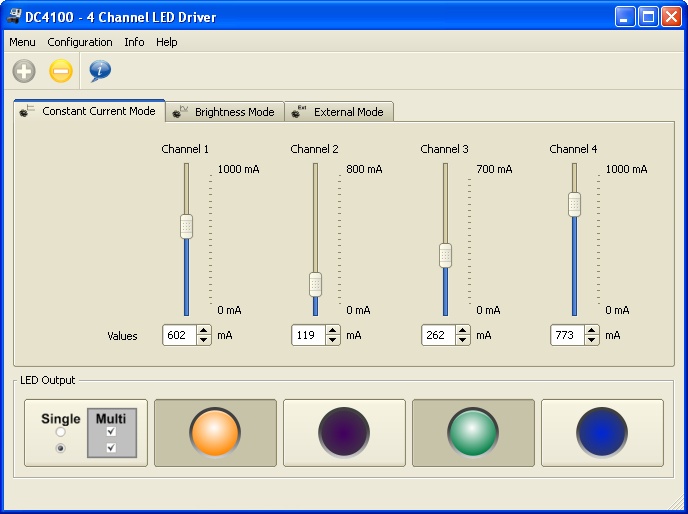Open the blue info speech bubble icon
This screenshot has height=514, width=688.
point(100,71)
